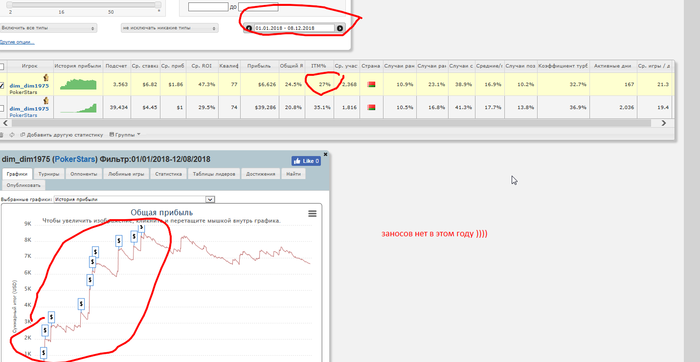
Task: Toggle the select-all checkbox in the table header
Action: (2, 66)
